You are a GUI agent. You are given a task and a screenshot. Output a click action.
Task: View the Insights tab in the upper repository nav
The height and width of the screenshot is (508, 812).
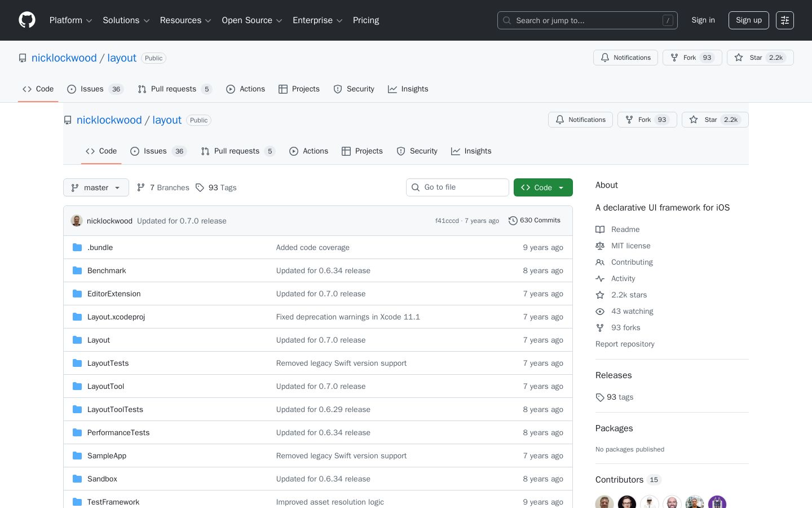tap(408, 89)
